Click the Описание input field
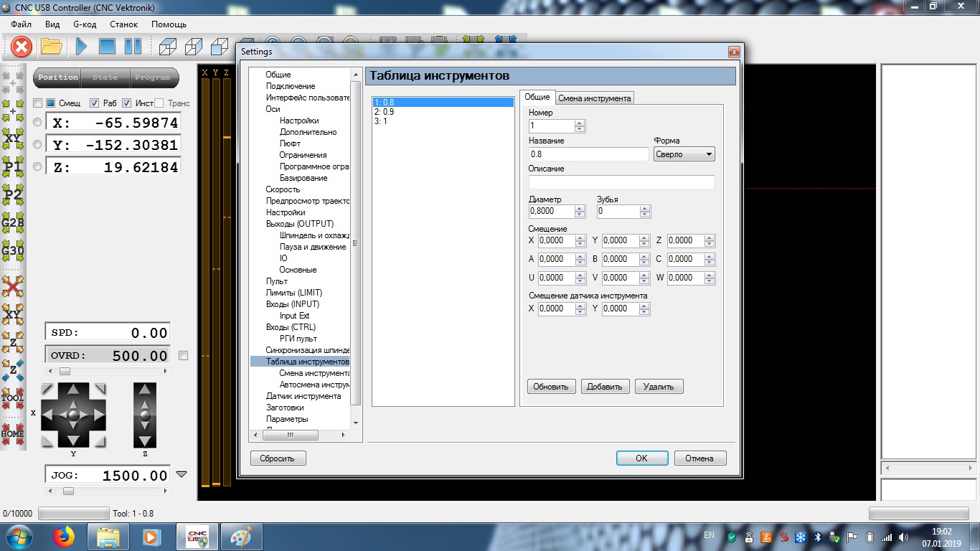This screenshot has width=980, height=551. [x=621, y=182]
